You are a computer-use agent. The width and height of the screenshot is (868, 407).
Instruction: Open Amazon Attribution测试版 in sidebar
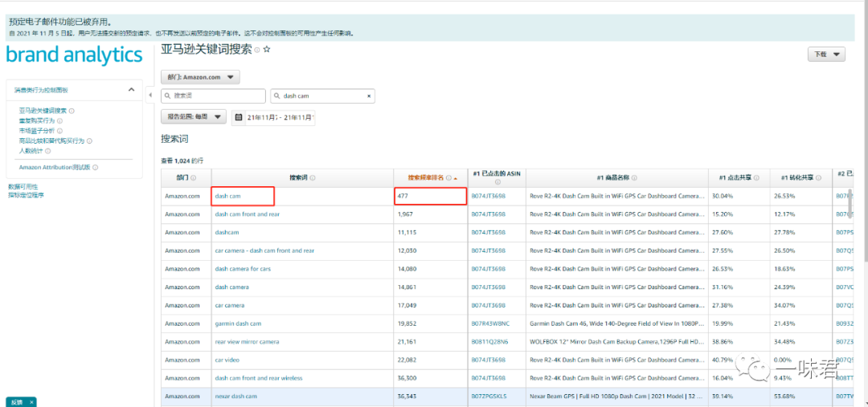coord(55,167)
